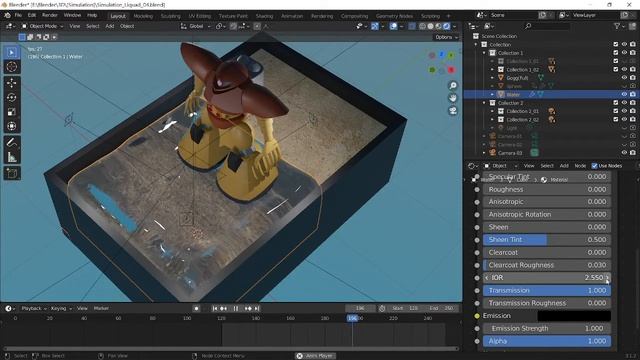Open timeline Marker menu
Image resolution: width=640 pixels, height=360 pixels.
[101, 309]
